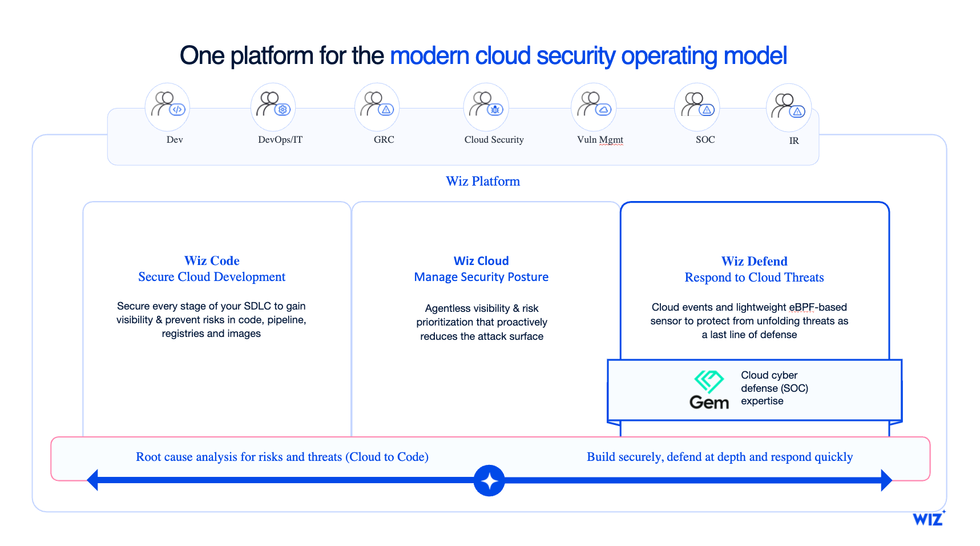
Task: Click the Cloud Security persona icon
Action: [x=486, y=107]
